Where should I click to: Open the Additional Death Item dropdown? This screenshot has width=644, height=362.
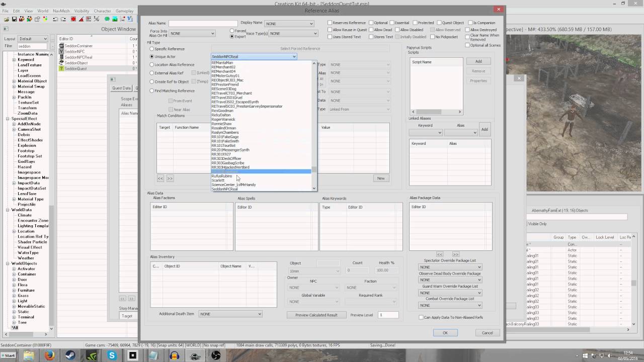pos(230,314)
